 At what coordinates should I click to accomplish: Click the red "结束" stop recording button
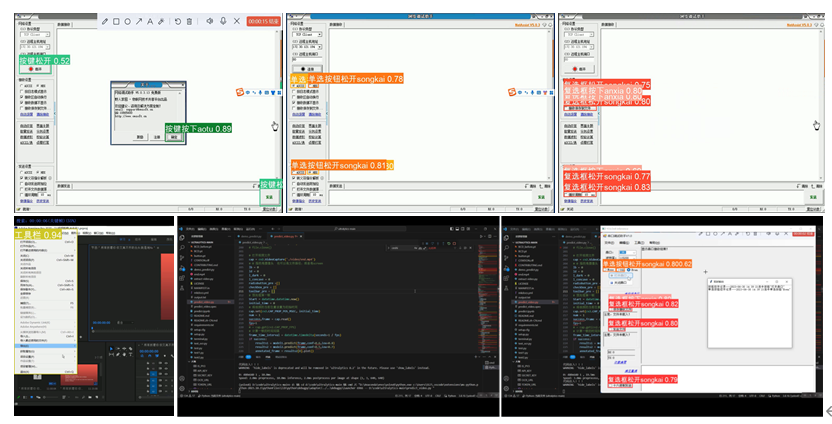pyautogui.click(x=263, y=21)
